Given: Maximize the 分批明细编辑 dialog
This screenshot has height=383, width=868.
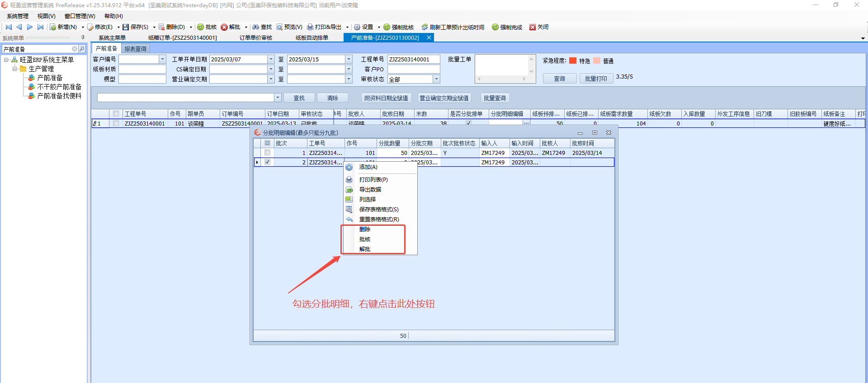Looking at the screenshot, I should coord(594,132).
